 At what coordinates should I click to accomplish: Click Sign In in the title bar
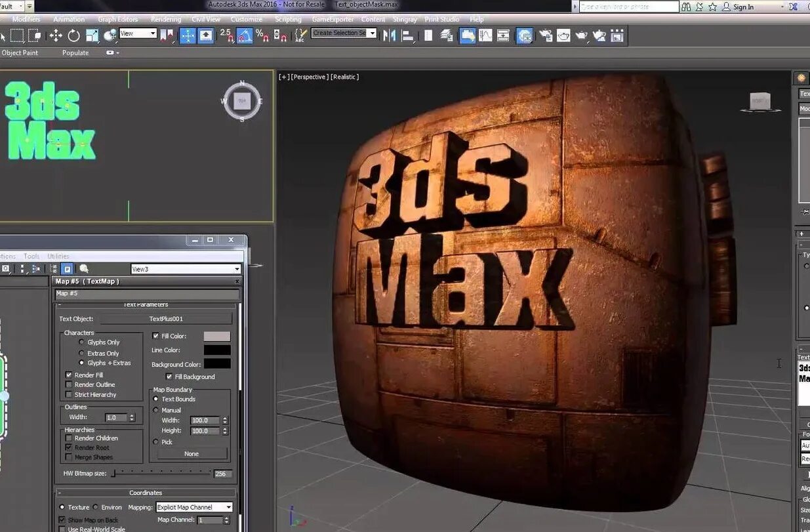pyautogui.click(x=743, y=7)
